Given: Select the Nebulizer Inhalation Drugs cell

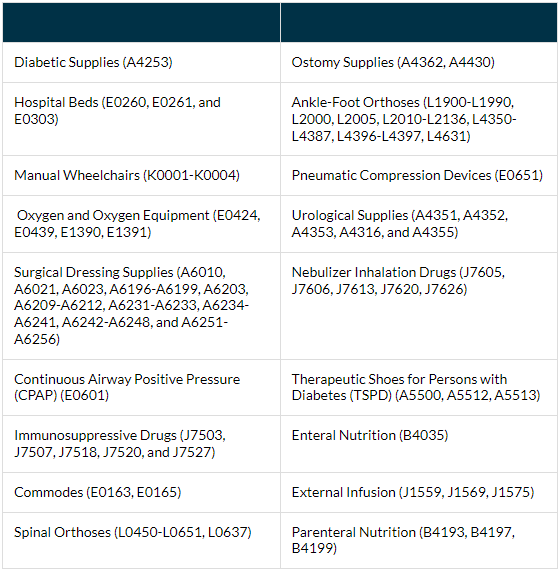Looking at the screenshot, I should tap(419, 306).
